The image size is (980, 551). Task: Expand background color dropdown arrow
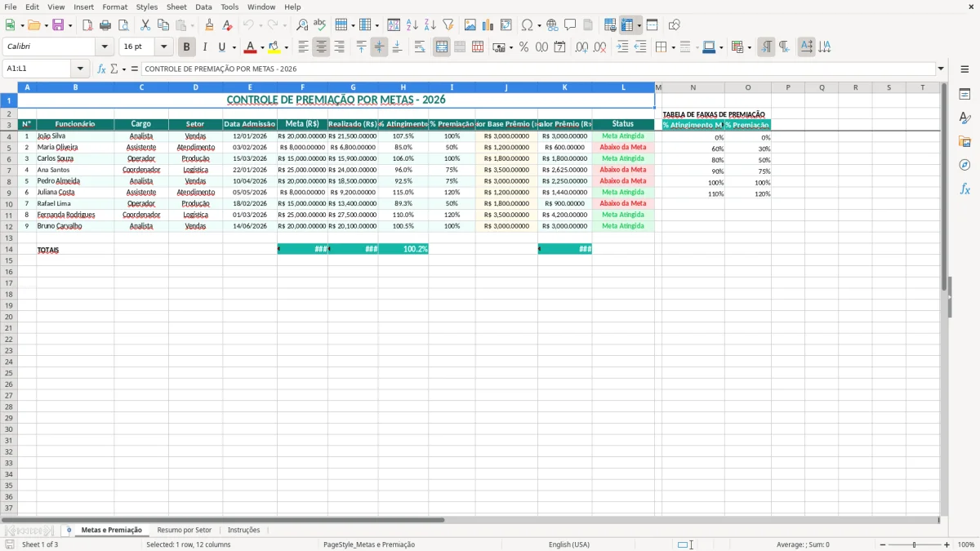pos(286,47)
